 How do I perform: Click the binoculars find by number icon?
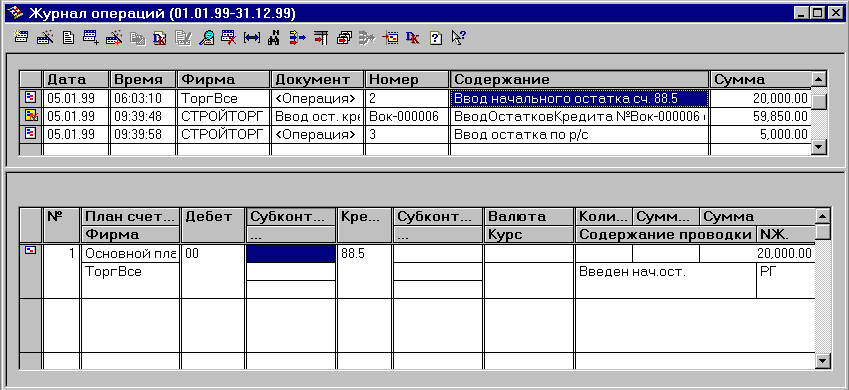click(274, 38)
